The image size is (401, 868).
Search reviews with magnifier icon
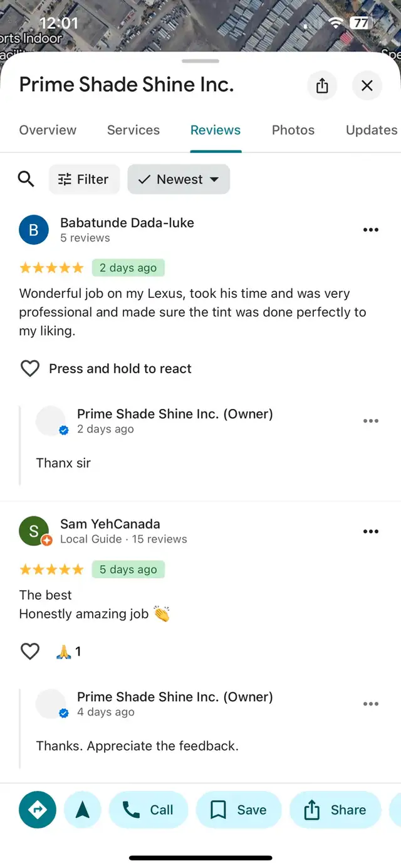click(26, 179)
